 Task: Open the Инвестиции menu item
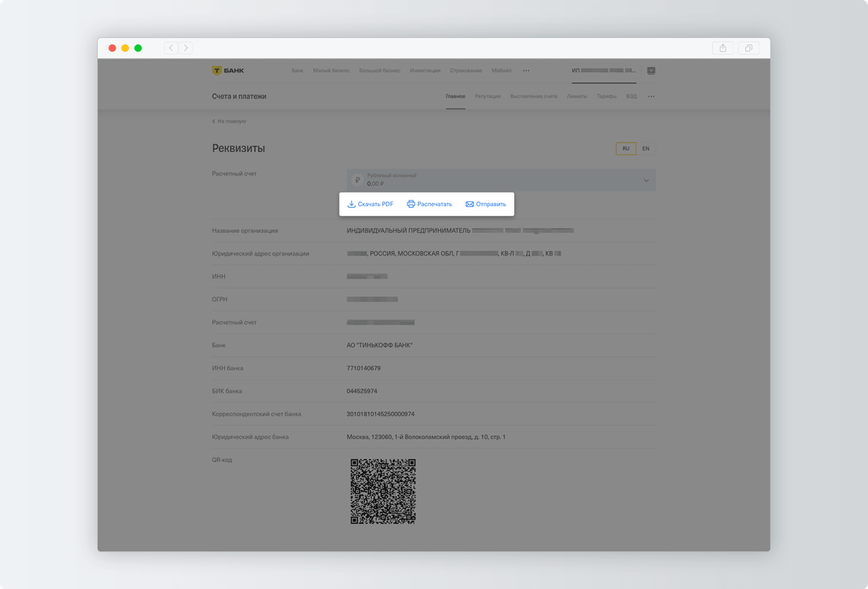425,71
